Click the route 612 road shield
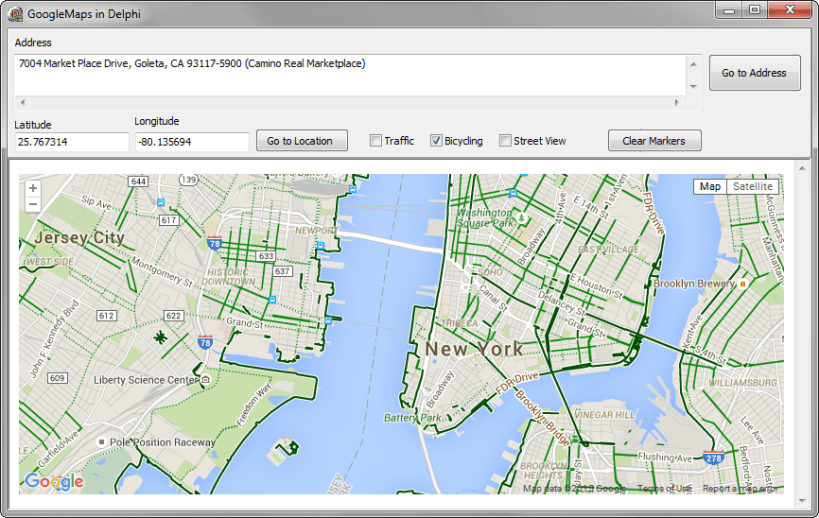 coord(107,315)
